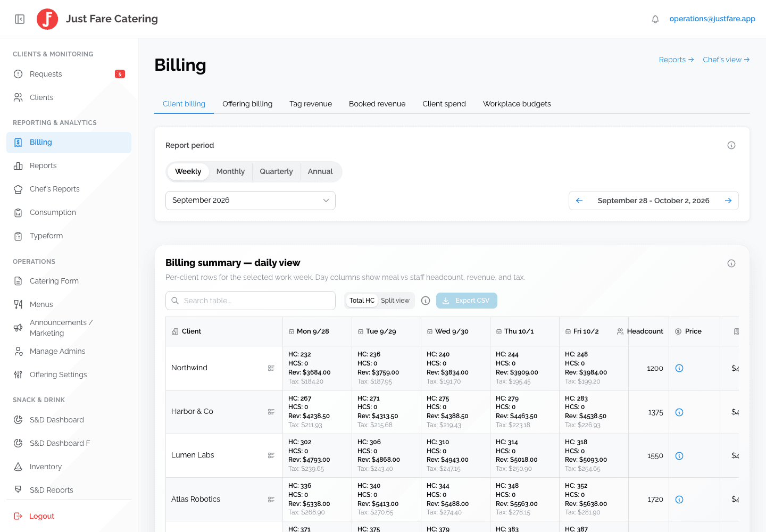The image size is (766, 532).
Task: Open the operations@justfare.app account
Action: tap(712, 19)
